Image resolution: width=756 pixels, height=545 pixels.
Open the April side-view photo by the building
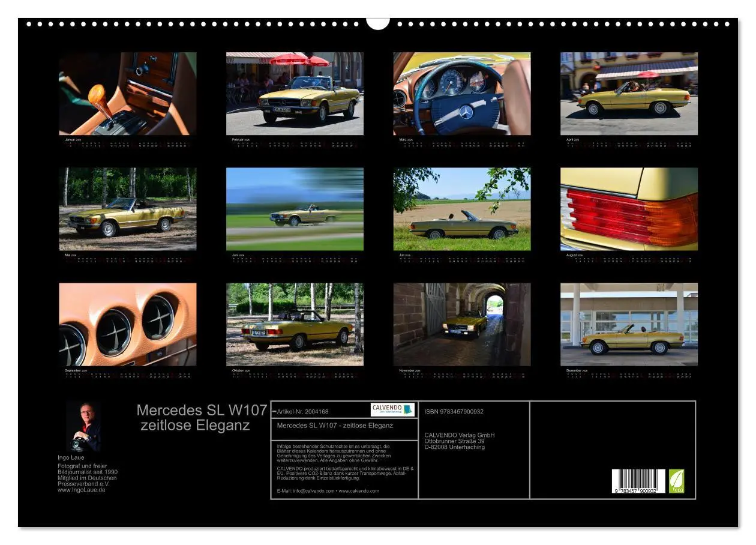(x=629, y=94)
